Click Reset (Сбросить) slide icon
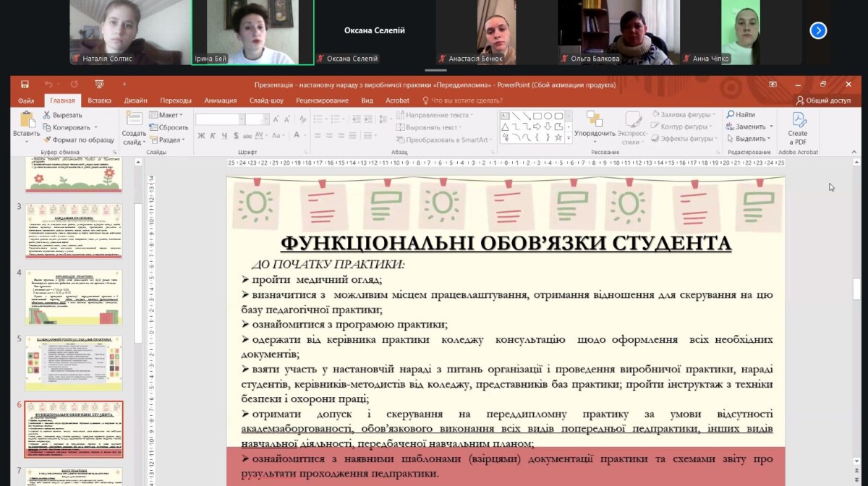This screenshot has height=486, width=868. click(x=154, y=127)
